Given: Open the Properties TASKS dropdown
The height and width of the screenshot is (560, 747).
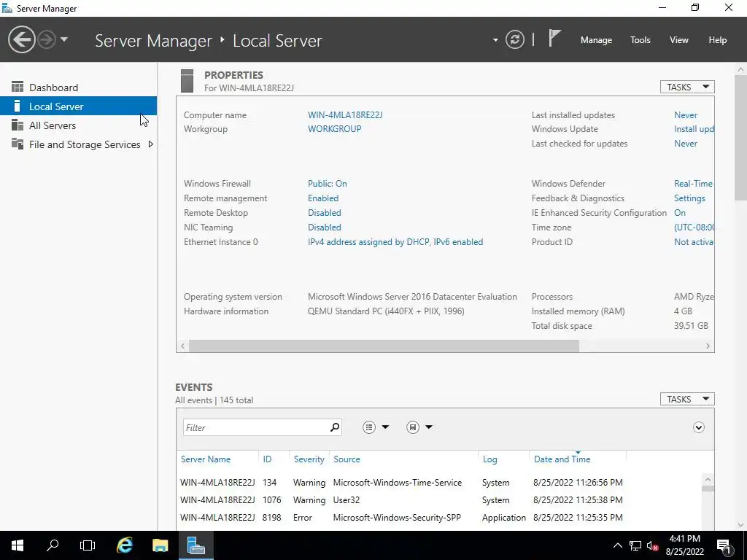Looking at the screenshot, I should point(687,87).
